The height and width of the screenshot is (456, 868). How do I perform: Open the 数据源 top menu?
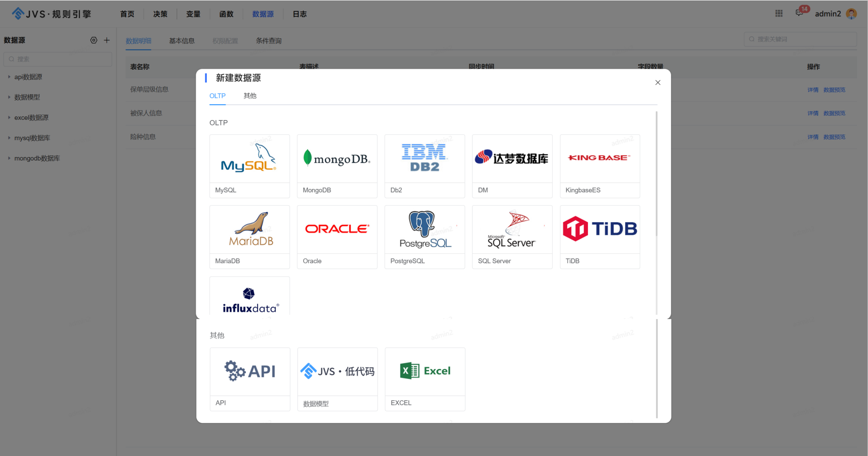coord(263,14)
